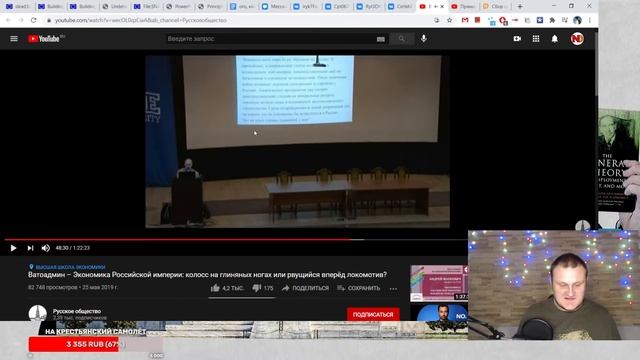Open the Chrome extensions puzzle icon
The width and height of the screenshot is (640, 360).
point(552,20)
